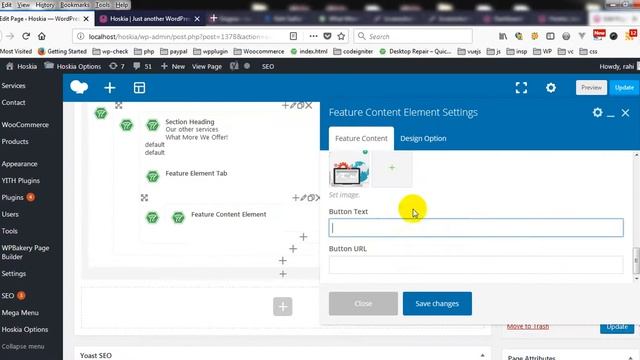Click Move to Trash link
This screenshot has height=360, width=640.
click(x=528, y=327)
